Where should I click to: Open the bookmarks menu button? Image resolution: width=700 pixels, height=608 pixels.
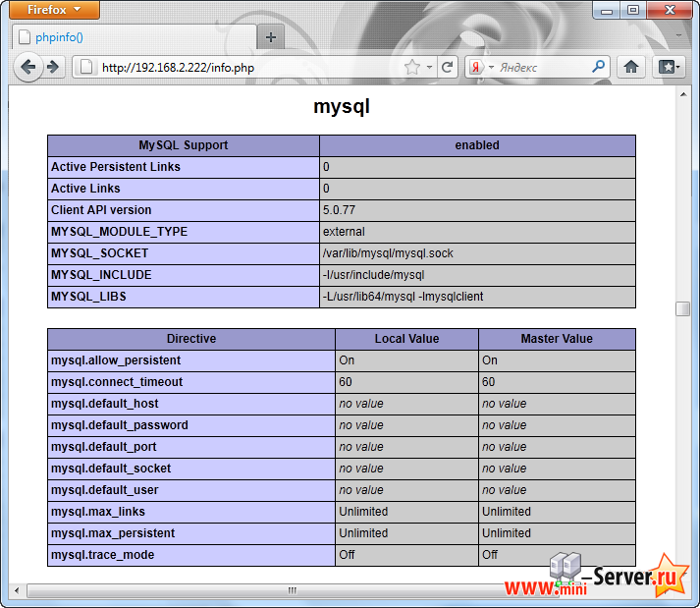point(669,68)
